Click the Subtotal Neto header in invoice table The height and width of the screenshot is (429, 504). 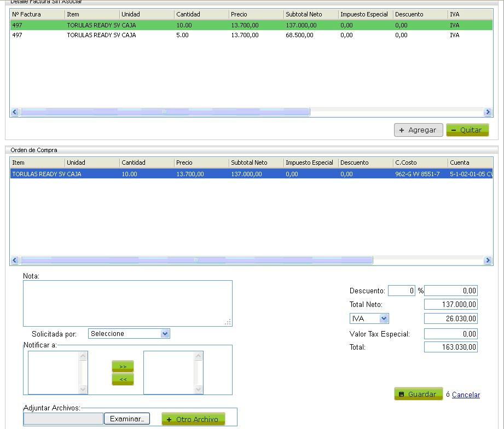[311, 14]
